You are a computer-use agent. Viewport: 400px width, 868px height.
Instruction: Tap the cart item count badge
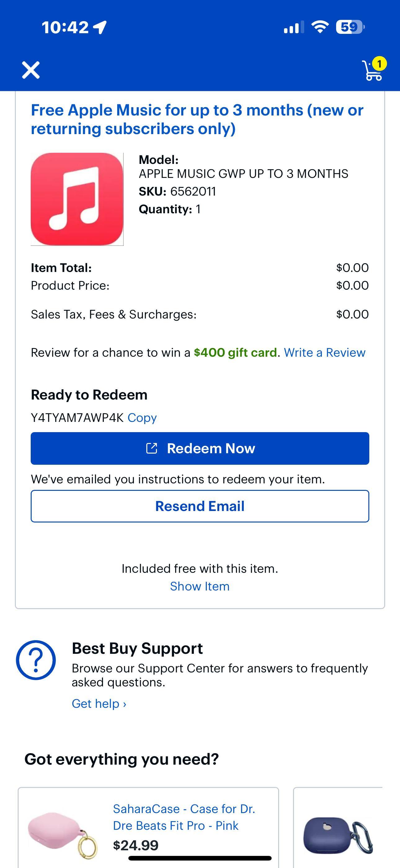380,63
